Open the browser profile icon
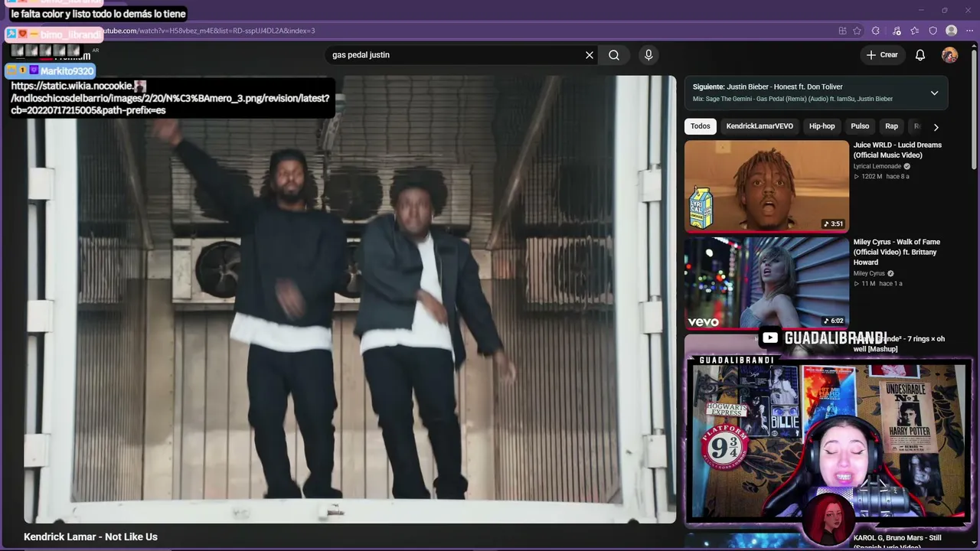The image size is (980, 551). coord(951,31)
